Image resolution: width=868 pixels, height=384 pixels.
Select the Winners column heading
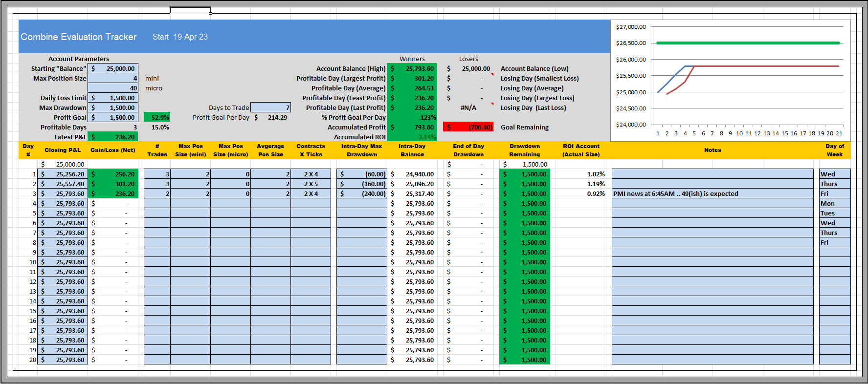412,59
